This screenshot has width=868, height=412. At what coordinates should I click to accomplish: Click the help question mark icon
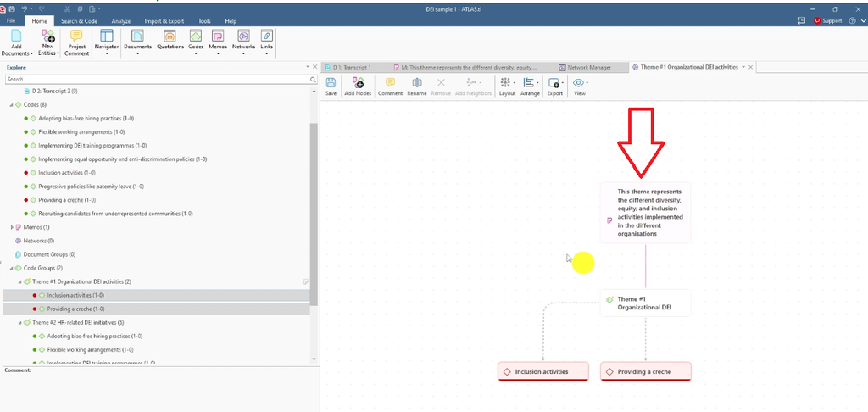tap(852, 20)
